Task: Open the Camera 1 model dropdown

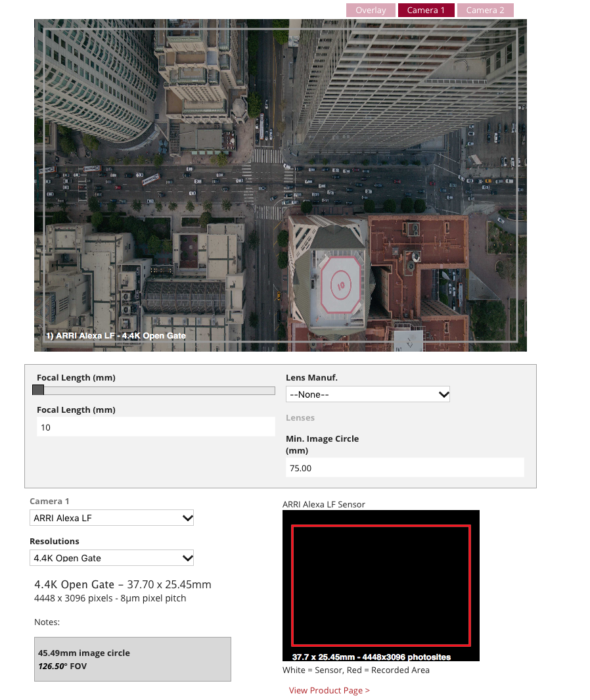Action: 111,517
